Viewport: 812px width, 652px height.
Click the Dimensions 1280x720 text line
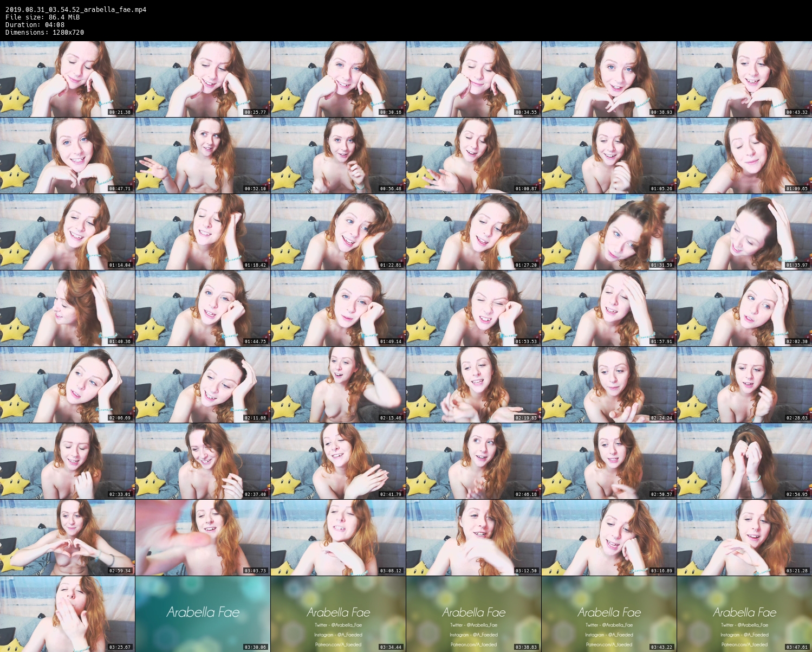click(x=44, y=33)
